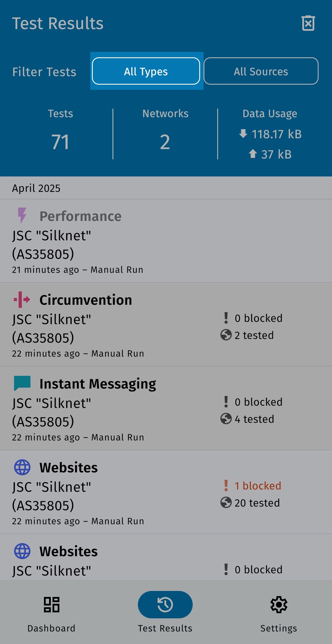Tap the "2 tested" count for Circumvention
This screenshot has height=644, width=332.
click(254, 335)
